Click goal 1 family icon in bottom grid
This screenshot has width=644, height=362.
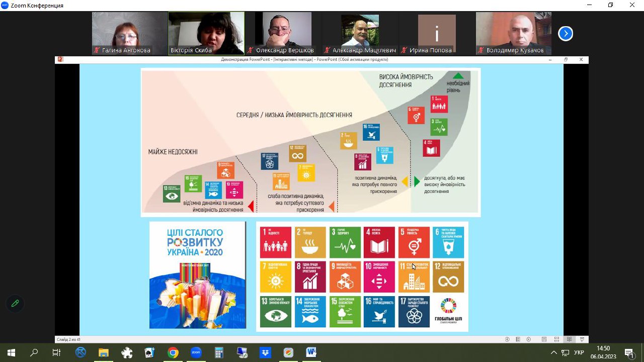point(276,242)
